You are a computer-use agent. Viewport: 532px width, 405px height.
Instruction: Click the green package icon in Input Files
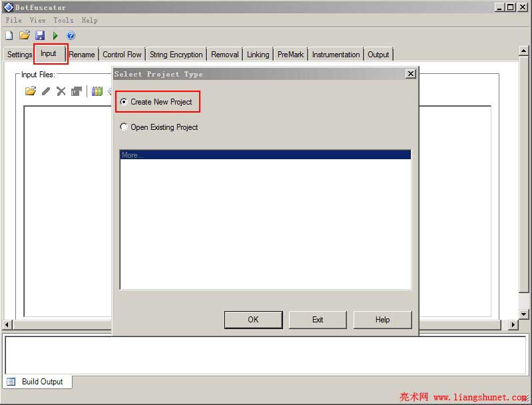[x=97, y=91]
